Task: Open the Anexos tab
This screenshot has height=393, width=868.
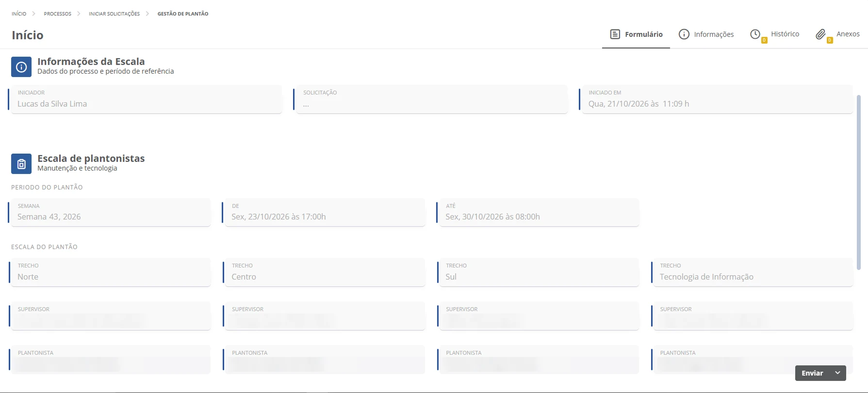Action: (x=837, y=34)
